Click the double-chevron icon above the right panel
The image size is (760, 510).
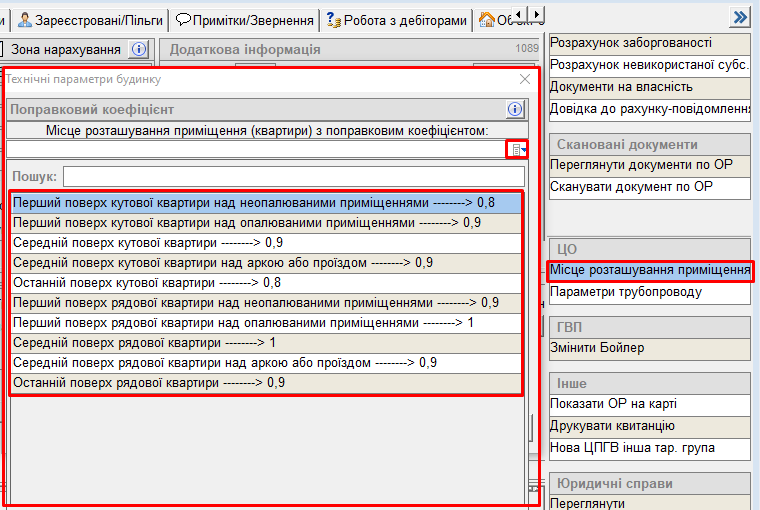coord(740,17)
